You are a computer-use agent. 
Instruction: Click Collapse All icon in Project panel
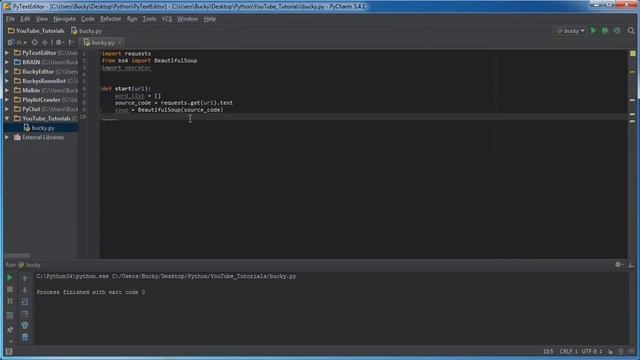[45, 42]
